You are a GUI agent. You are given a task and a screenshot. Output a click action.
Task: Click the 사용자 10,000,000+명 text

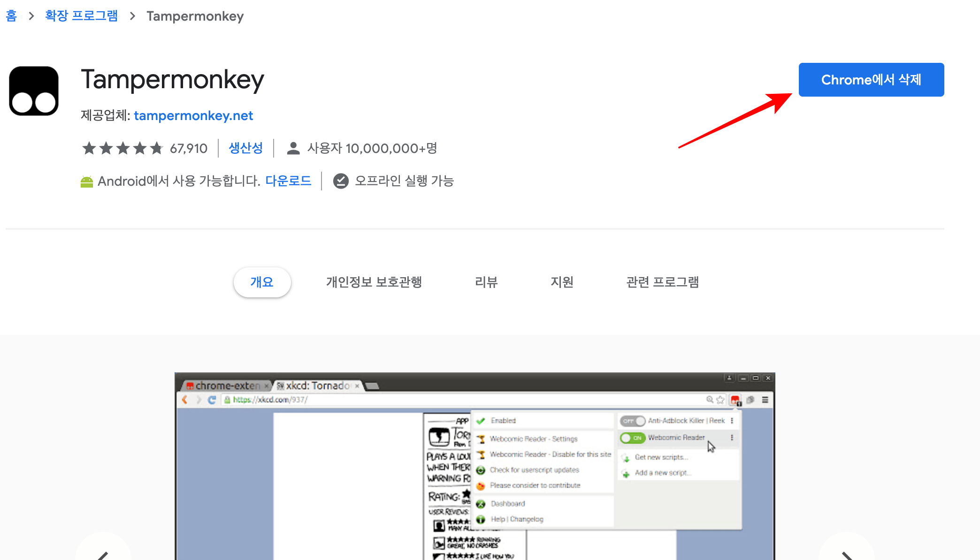pos(372,148)
